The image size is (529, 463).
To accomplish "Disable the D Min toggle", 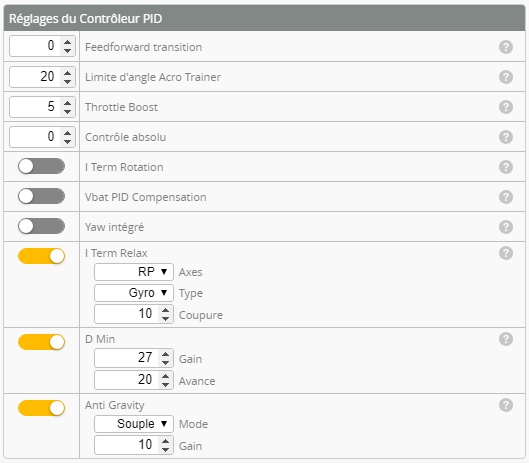I will click(x=41, y=342).
